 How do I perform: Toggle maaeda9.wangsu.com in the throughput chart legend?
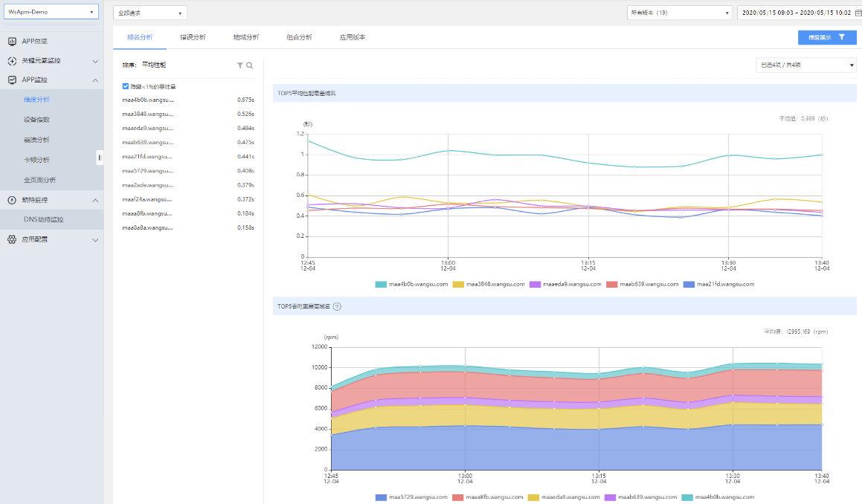[x=564, y=497]
